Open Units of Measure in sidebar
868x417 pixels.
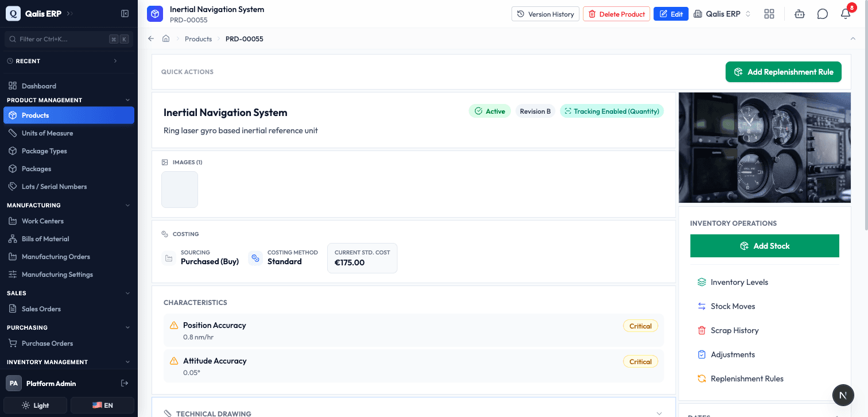tap(69, 133)
